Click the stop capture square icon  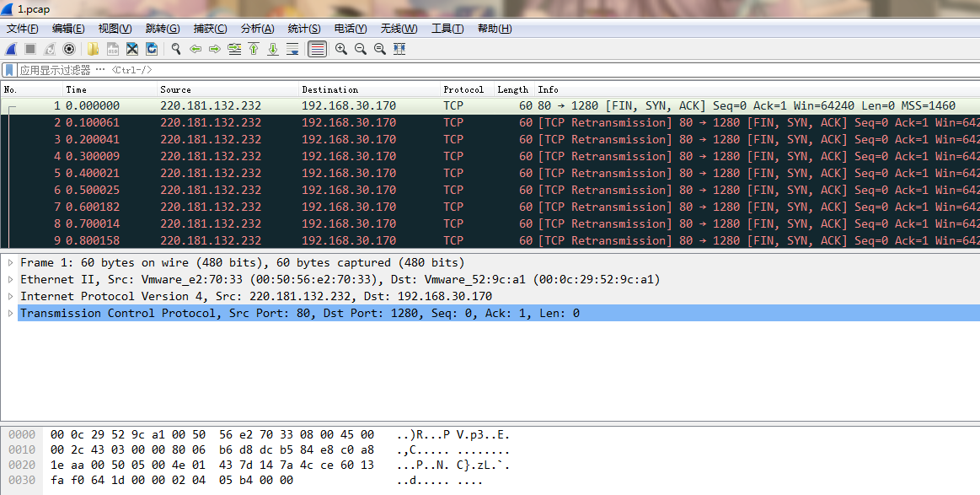click(30, 49)
